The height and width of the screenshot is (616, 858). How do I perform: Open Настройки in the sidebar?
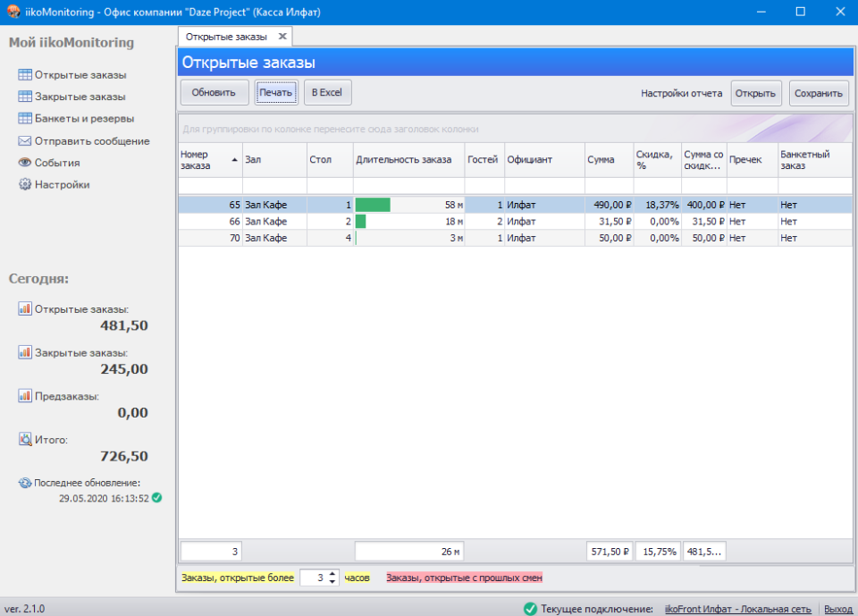point(62,184)
